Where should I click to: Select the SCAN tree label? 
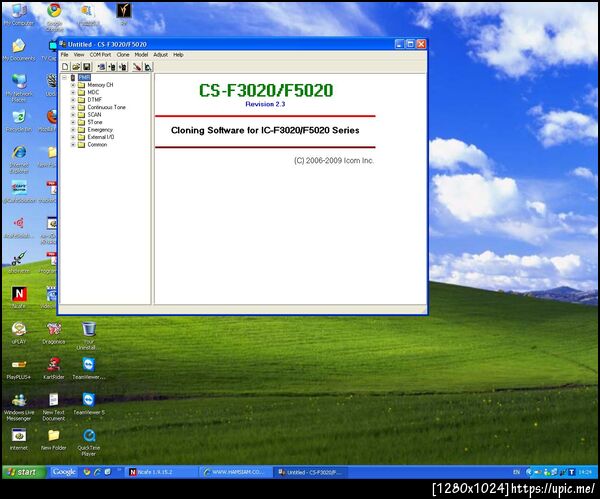pos(94,115)
